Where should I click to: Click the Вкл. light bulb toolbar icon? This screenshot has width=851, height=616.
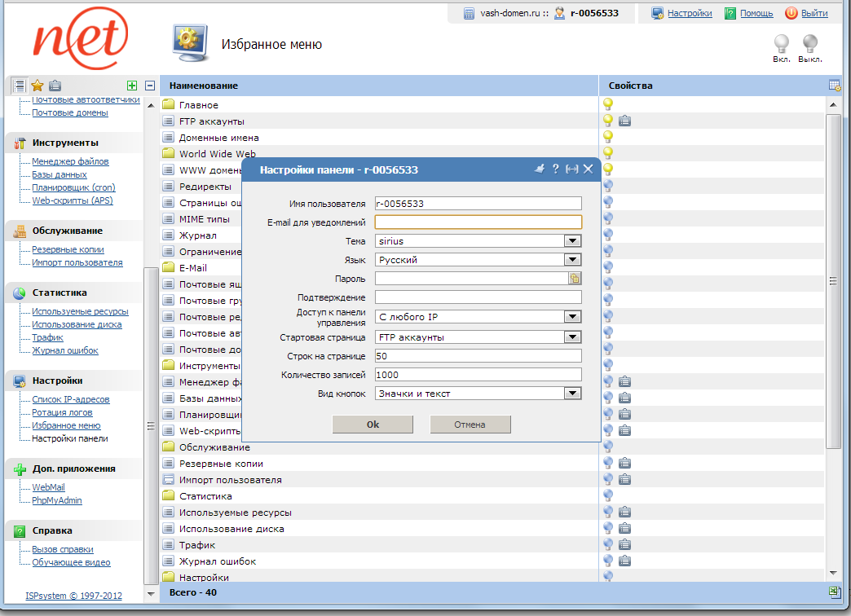click(x=781, y=44)
